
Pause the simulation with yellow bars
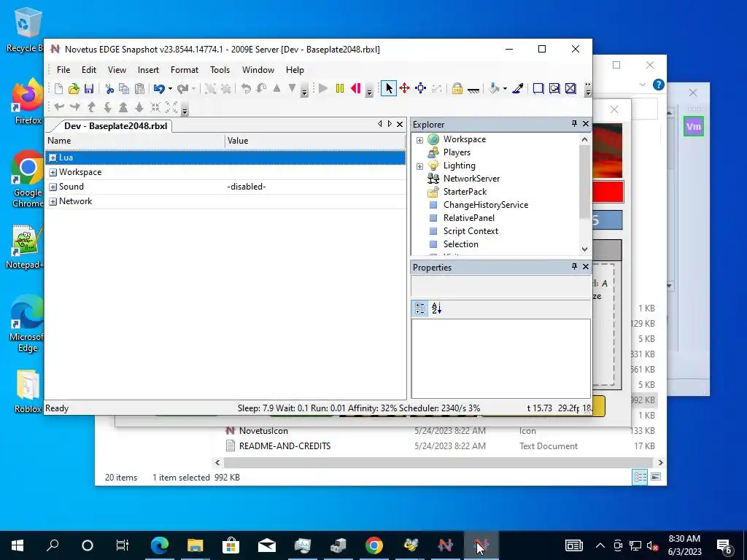click(340, 88)
